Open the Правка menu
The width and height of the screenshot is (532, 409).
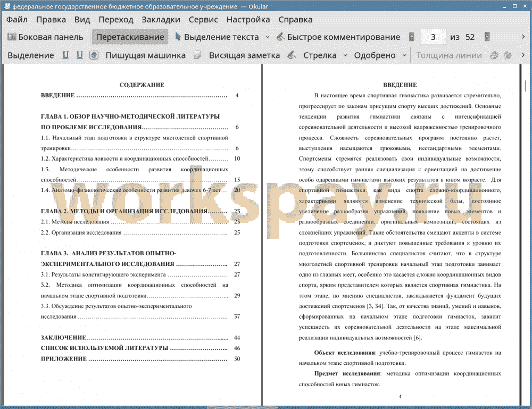click(x=51, y=20)
